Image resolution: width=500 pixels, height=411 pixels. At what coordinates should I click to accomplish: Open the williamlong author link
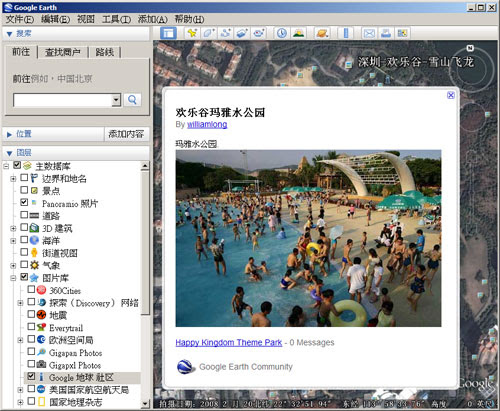(207, 125)
